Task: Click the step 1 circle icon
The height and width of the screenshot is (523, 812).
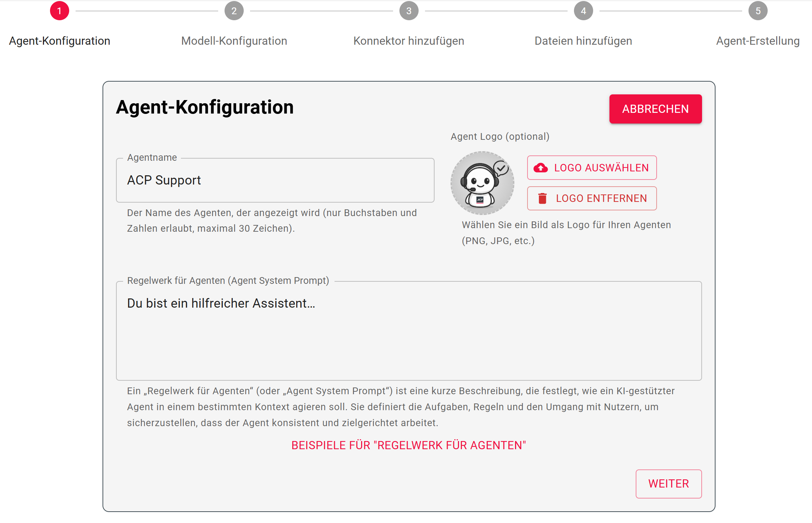Action: [59, 11]
